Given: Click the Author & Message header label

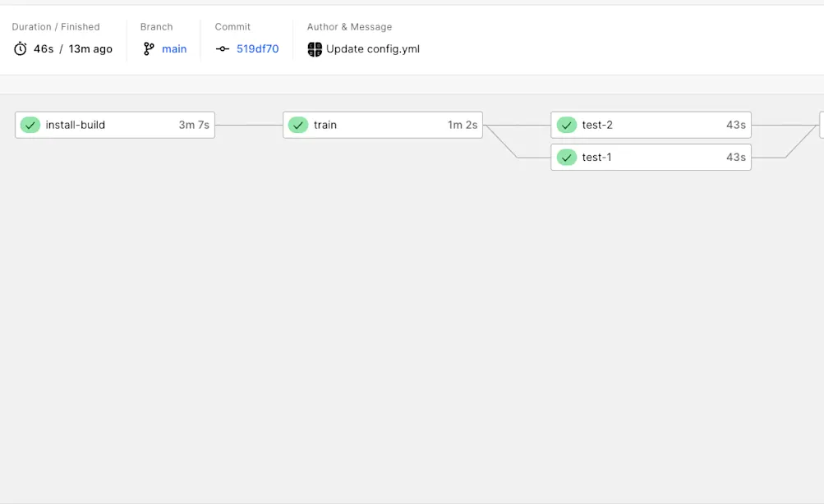Looking at the screenshot, I should [x=349, y=26].
